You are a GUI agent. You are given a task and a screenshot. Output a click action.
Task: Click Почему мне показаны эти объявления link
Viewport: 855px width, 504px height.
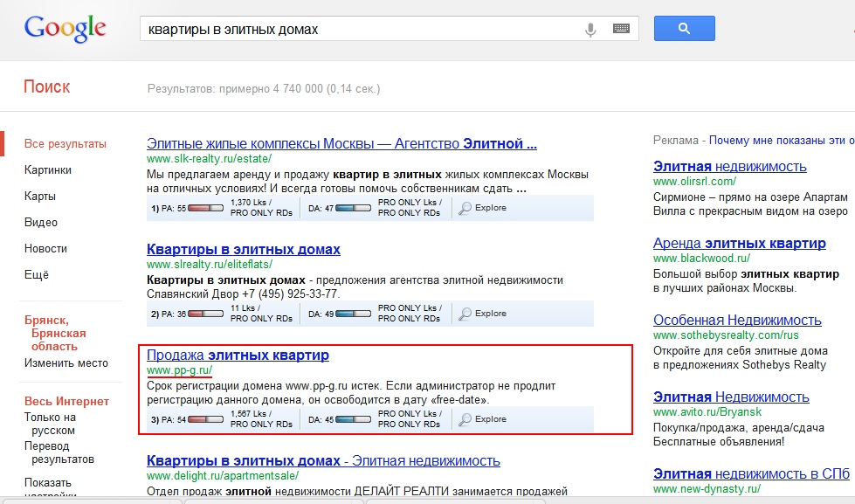pos(782,141)
